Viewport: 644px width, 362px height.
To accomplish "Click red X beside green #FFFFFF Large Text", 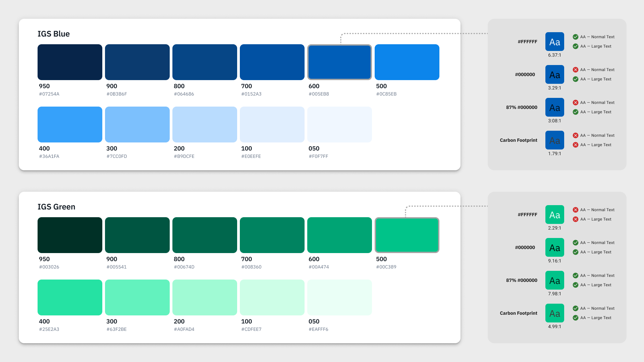I will click(576, 219).
